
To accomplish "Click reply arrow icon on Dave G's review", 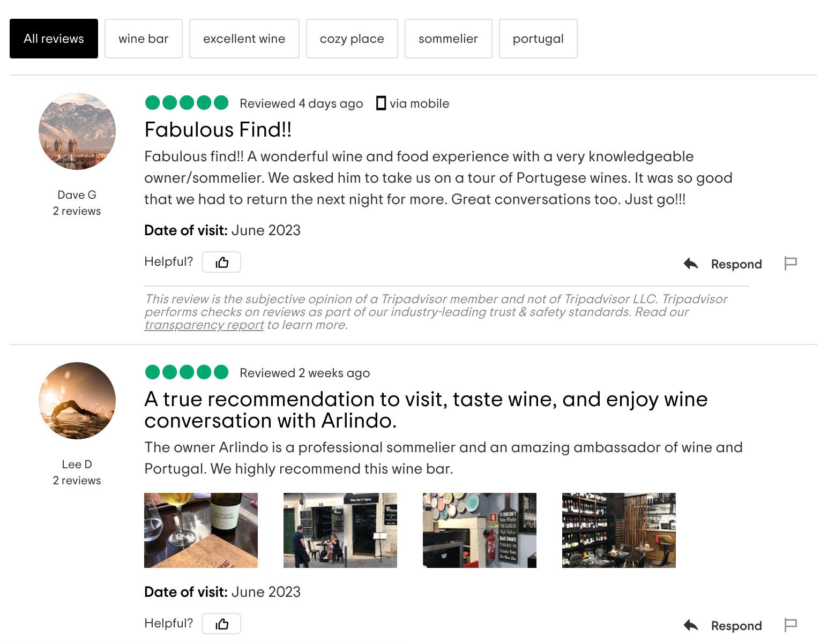I will click(691, 264).
